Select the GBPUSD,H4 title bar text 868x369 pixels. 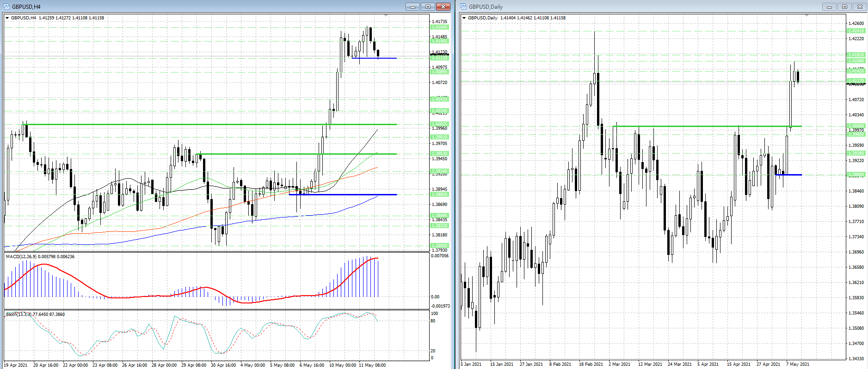coord(26,7)
